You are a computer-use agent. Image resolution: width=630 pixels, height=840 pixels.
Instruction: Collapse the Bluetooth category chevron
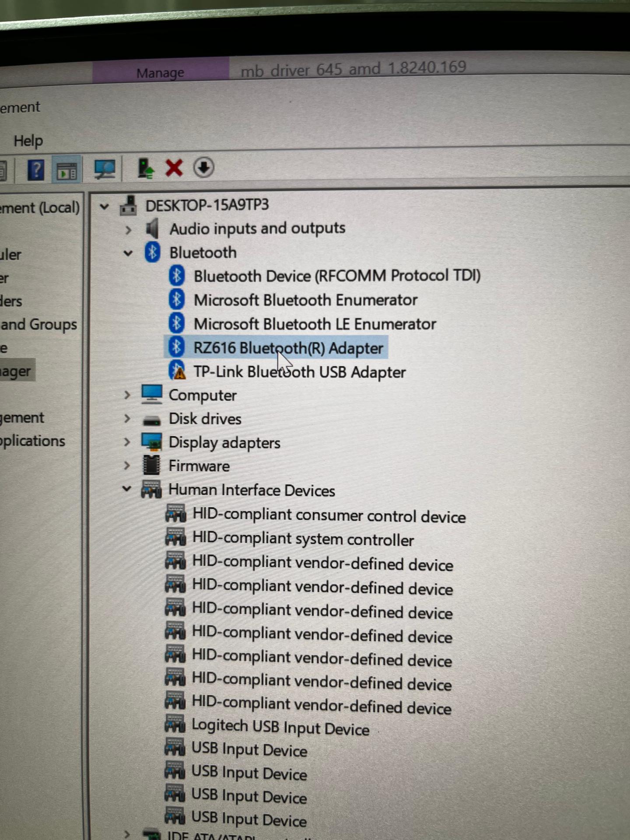[x=128, y=253]
